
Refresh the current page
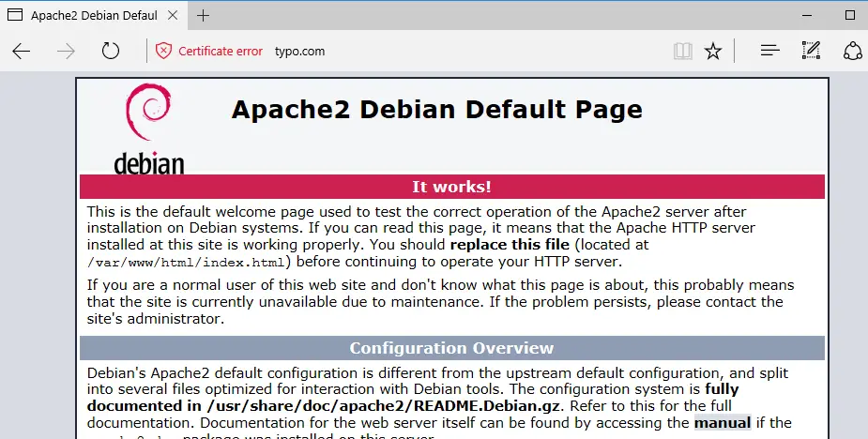pos(111,51)
